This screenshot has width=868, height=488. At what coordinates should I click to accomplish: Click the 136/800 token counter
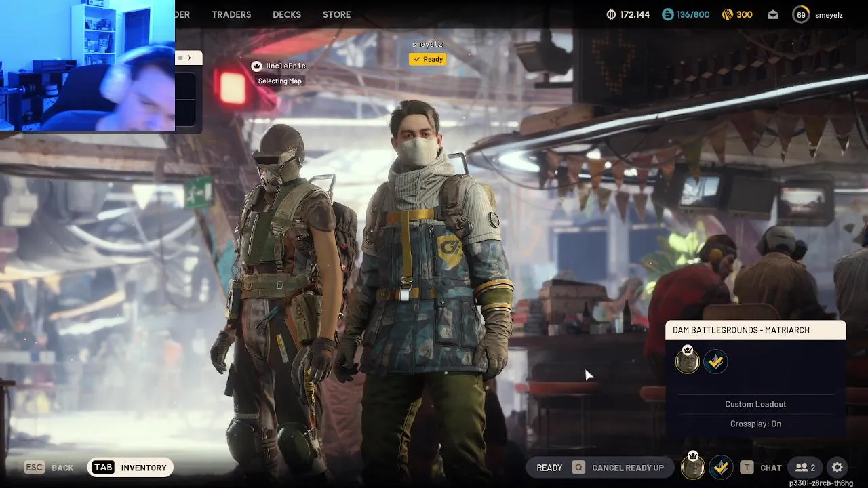pyautogui.click(x=693, y=14)
